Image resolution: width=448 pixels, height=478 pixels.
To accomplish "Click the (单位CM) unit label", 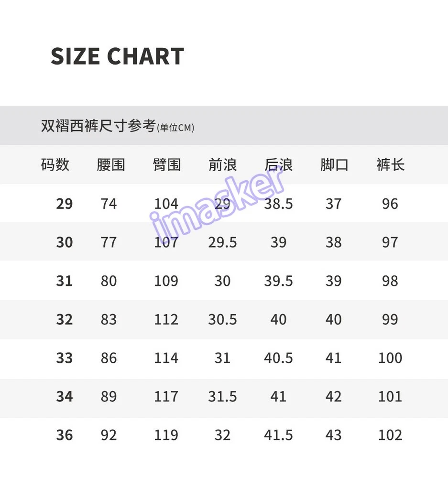I will coord(175,128).
